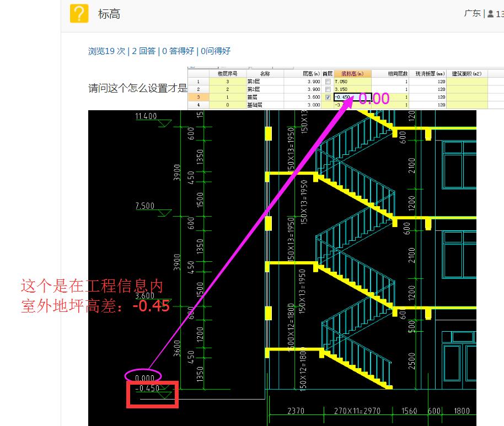
Task: Click the 底标高 cell showing -0.450
Action: click(352, 97)
